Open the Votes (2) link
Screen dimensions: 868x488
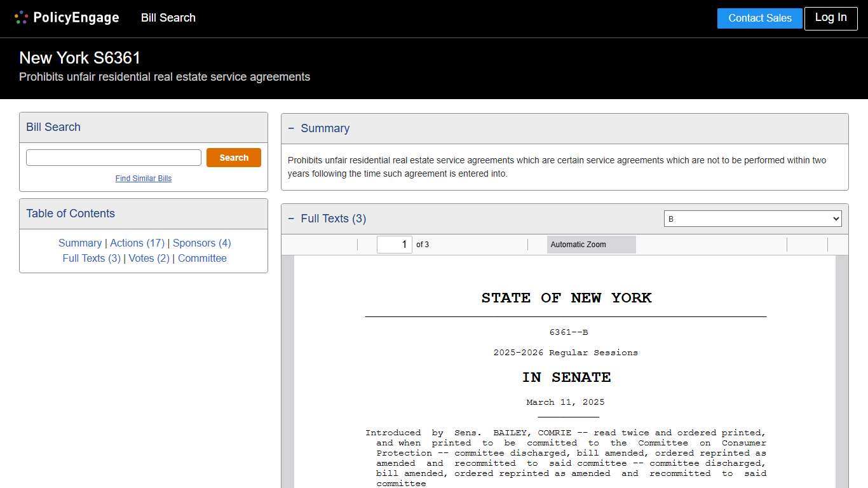pos(149,258)
